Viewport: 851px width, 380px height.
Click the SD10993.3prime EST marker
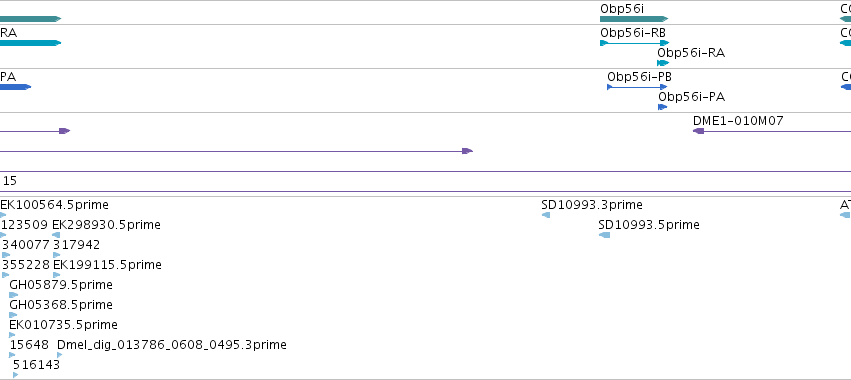[x=546, y=215]
